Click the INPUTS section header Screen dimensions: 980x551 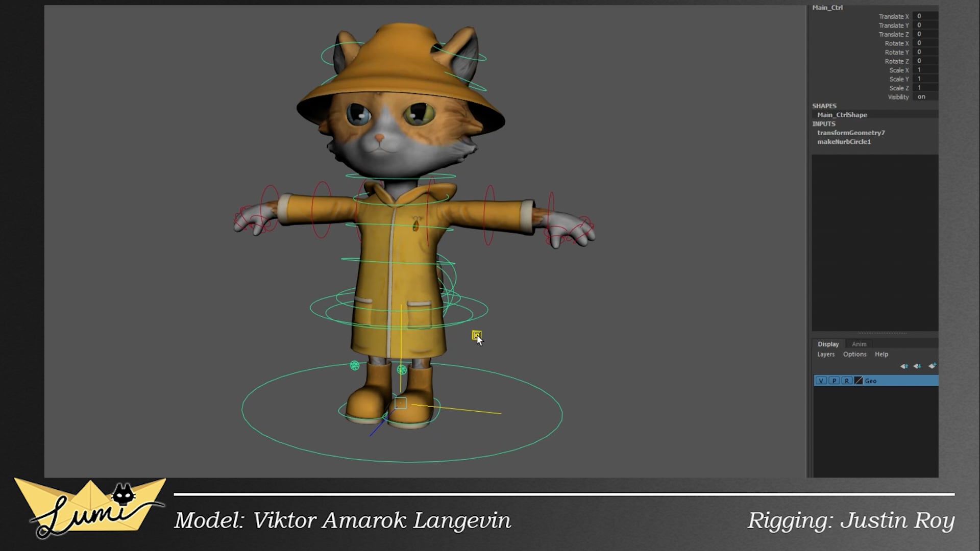824,124
